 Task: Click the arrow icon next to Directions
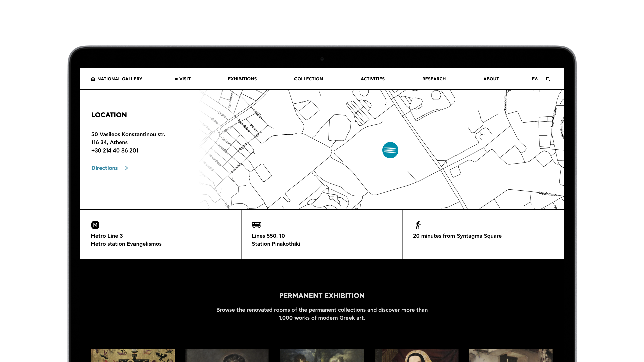click(x=124, y=168)
